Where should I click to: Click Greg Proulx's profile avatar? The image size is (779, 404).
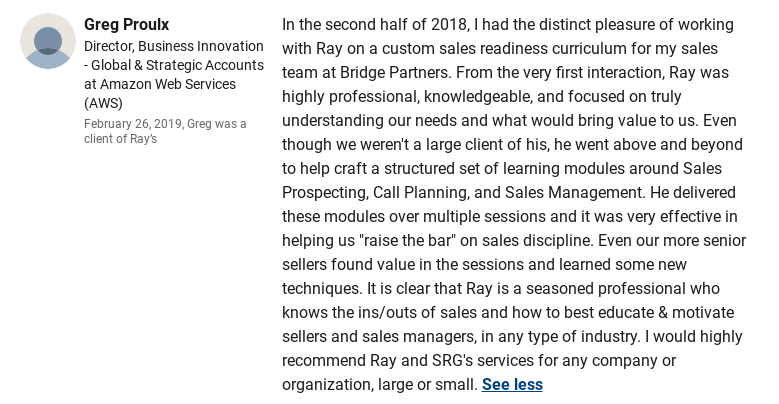coord(48,41)
